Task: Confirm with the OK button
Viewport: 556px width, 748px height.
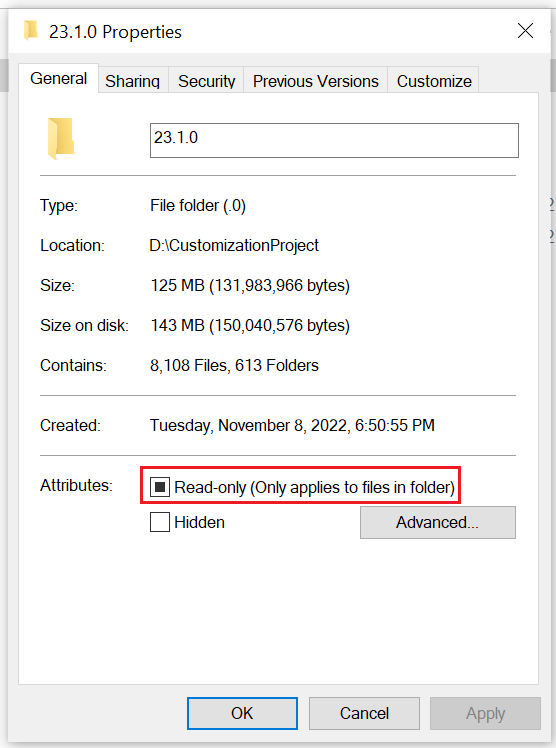Action: click(x=242, y=713)
